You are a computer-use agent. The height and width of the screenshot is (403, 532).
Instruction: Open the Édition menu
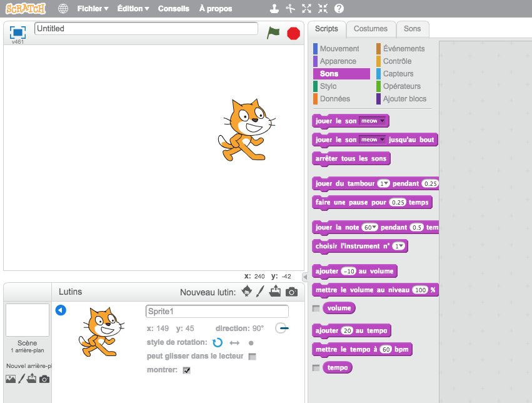(x=133, y=9)
